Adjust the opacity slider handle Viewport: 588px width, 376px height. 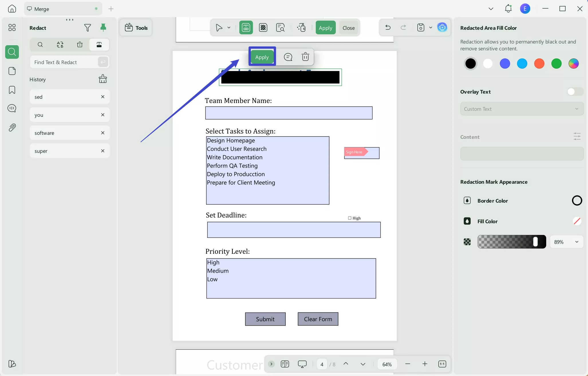point(535,242)
